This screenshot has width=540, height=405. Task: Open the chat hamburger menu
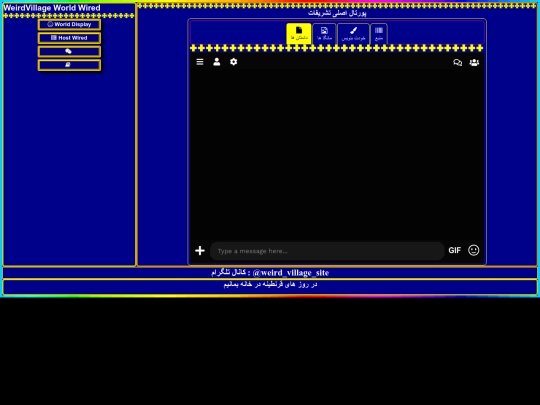click(200, 62)
